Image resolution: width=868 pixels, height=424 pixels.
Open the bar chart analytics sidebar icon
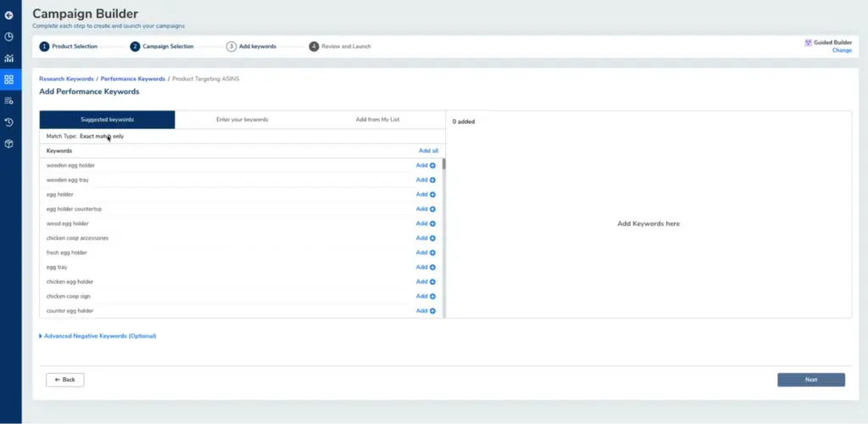pos(8,59)
